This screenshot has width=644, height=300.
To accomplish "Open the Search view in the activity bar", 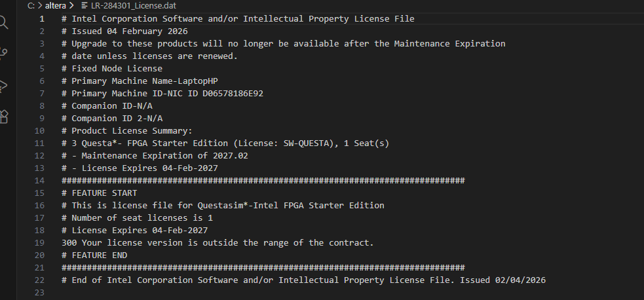I will 4,24.
